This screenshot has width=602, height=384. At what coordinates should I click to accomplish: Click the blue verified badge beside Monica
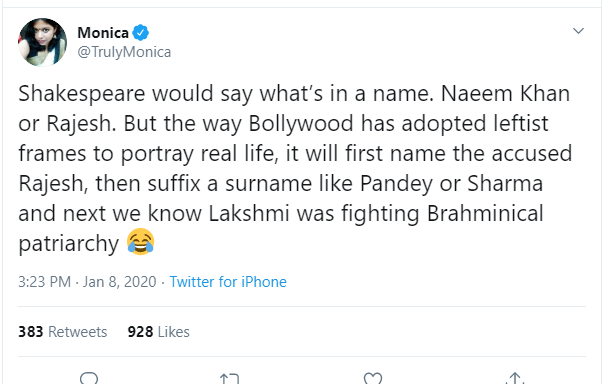point(141,33)
